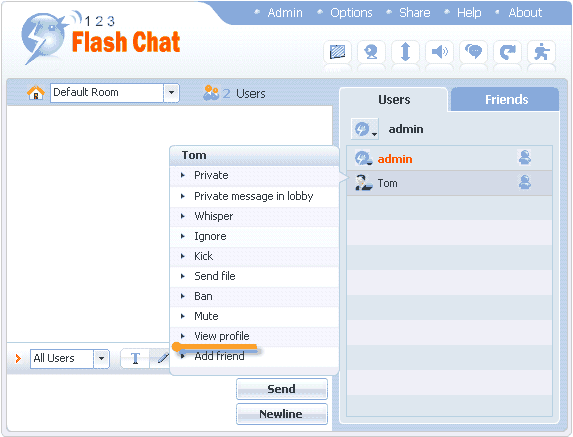Screen dimensions: 573x437
Task: Click the speech bubble chat icon
Action: [x=473, y=52]
